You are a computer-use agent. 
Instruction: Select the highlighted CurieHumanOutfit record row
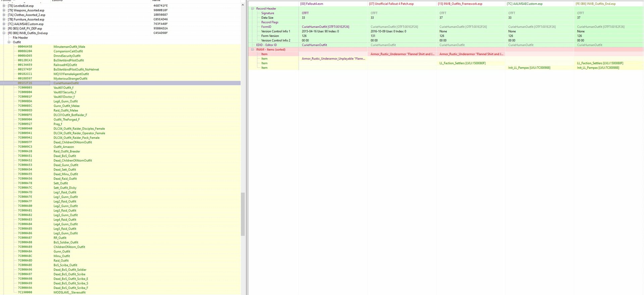pyautogui.click(x=120, y=83)
